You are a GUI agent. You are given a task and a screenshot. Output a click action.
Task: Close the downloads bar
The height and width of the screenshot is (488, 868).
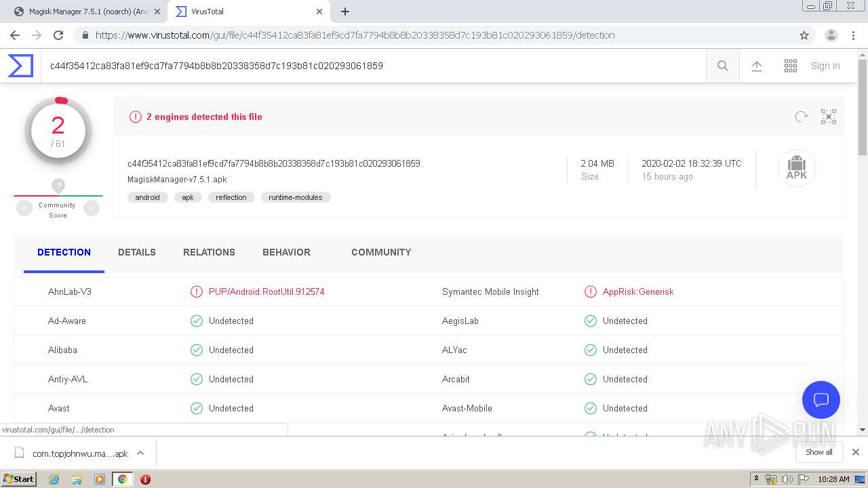(855, 452)
